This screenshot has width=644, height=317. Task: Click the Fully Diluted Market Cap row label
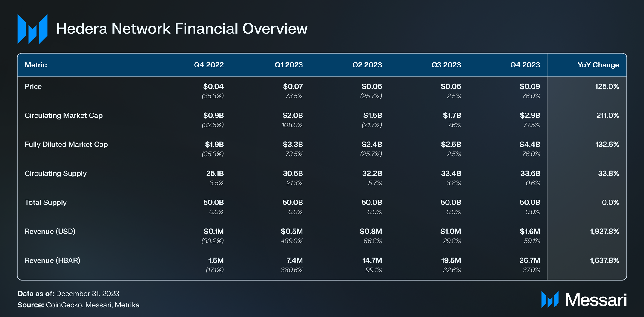click(x=66, y=145)
